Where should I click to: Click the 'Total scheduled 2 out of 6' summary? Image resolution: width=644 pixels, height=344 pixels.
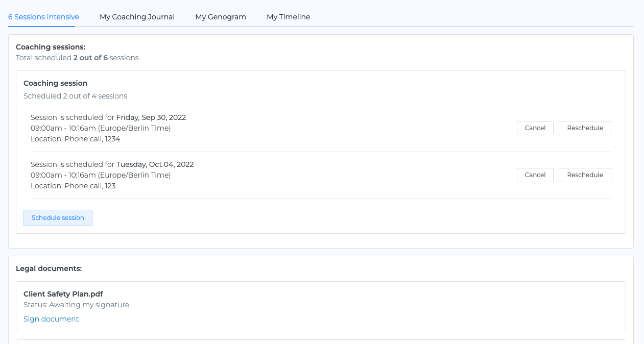[x=77, y=58]
